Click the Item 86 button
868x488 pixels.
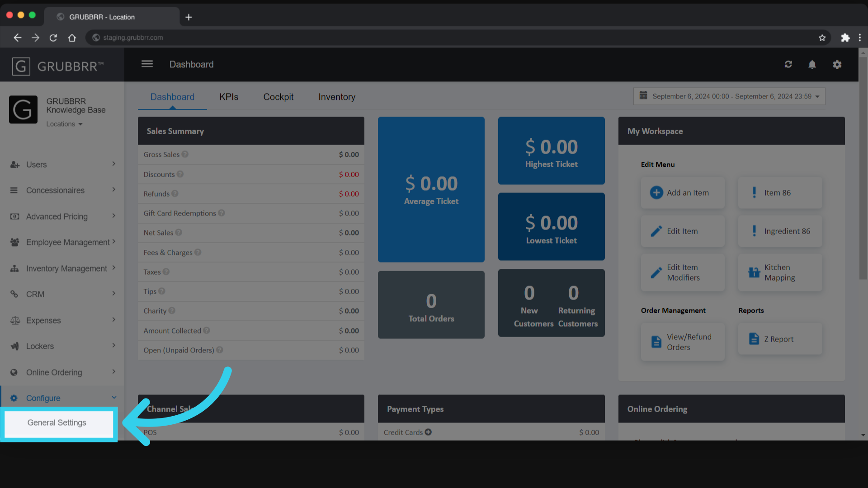pos(780,192)
